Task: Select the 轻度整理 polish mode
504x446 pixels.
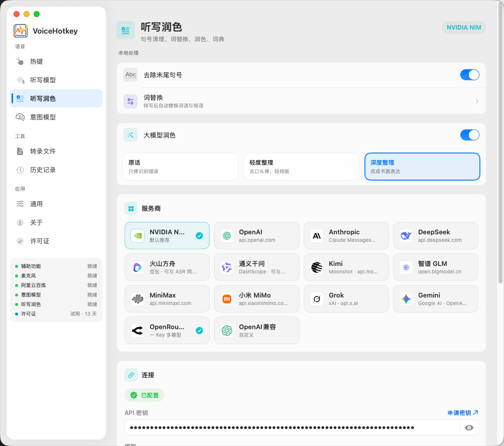Action: click(x=301, y=167)
